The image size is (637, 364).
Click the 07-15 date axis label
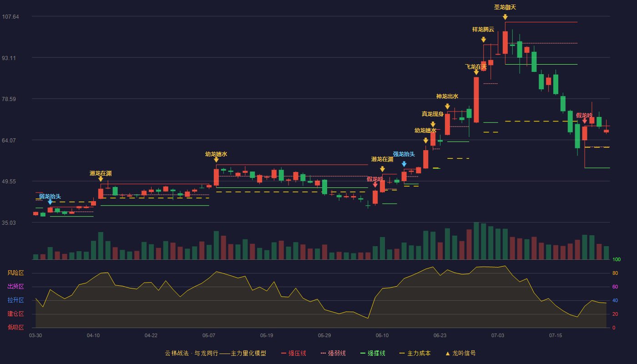pyautogui.click(x=556, y=335)
